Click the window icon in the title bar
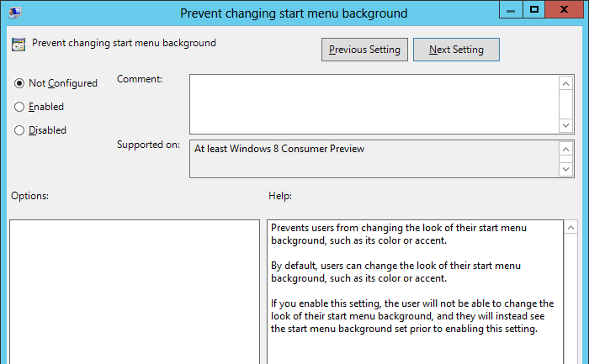This screenshot has width=589, height=364. [x=15, y=13]
